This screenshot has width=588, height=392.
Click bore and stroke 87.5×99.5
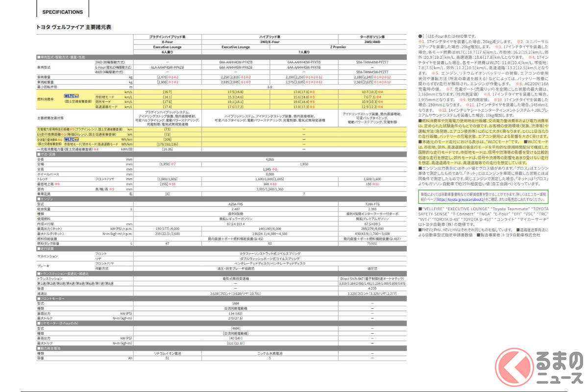(372, 223)
